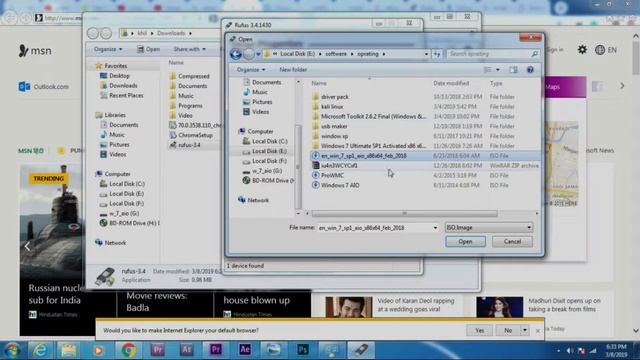Toggle the preview pane icon
Screen dimensions: 640x360
pos(513,70)
